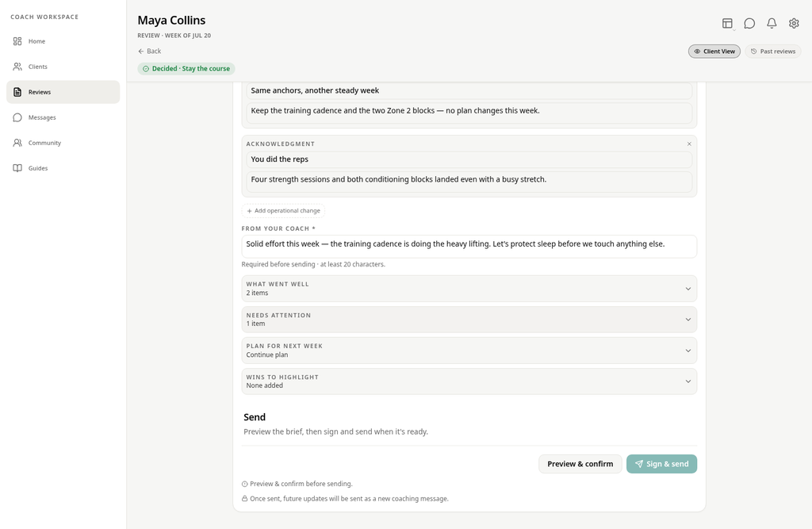Viewport: 812px width, 529px height.
Task: Click the Sign & send button
Action: click(661, 464)
